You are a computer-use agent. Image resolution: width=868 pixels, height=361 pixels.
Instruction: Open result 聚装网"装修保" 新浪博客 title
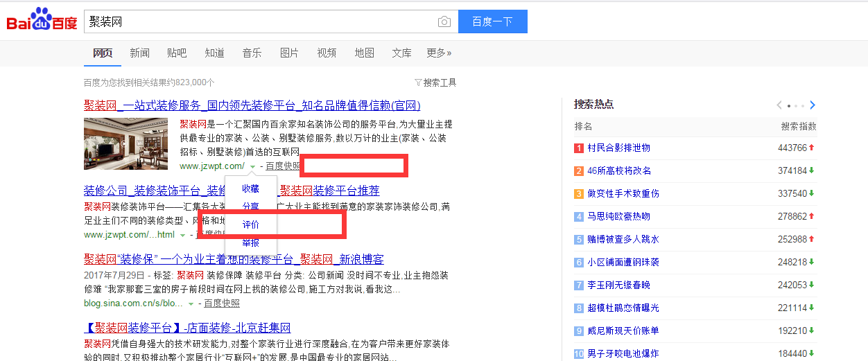234,259
